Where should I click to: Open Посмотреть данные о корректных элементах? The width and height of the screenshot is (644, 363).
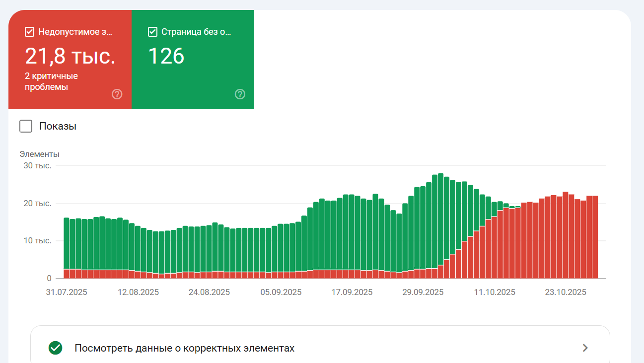coord(184,348)
